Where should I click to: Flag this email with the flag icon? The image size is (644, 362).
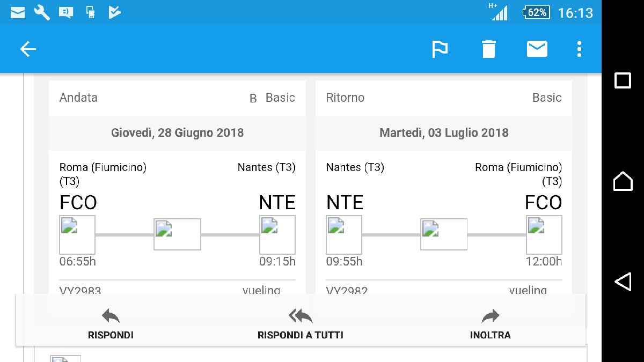tap(440, 49)
